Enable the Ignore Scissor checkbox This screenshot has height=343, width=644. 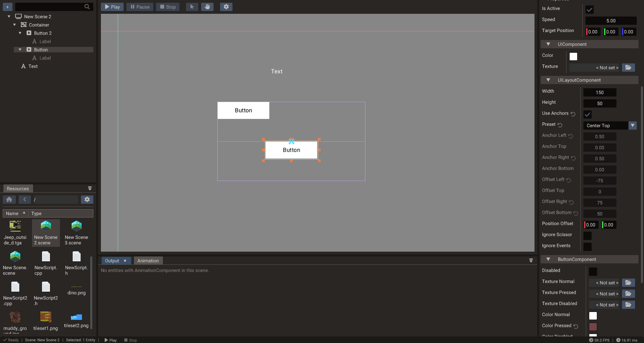click(588, 236)
